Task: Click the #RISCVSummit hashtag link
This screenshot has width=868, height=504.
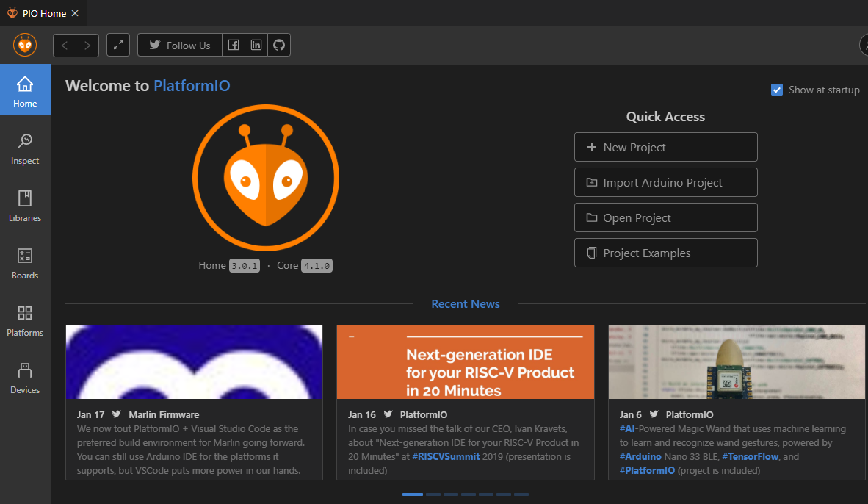Action: pos(446,457)
